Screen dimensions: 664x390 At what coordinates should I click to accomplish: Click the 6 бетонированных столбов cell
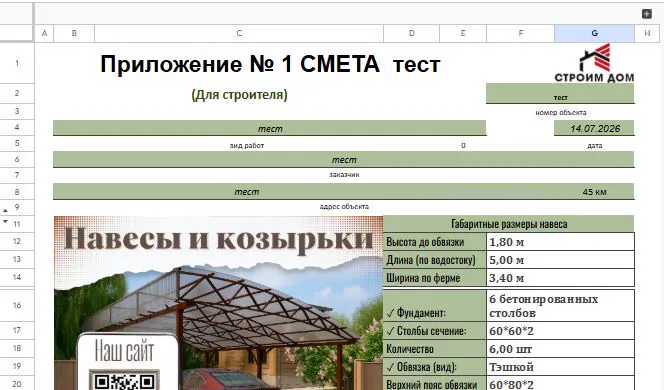tap(560, 306)
